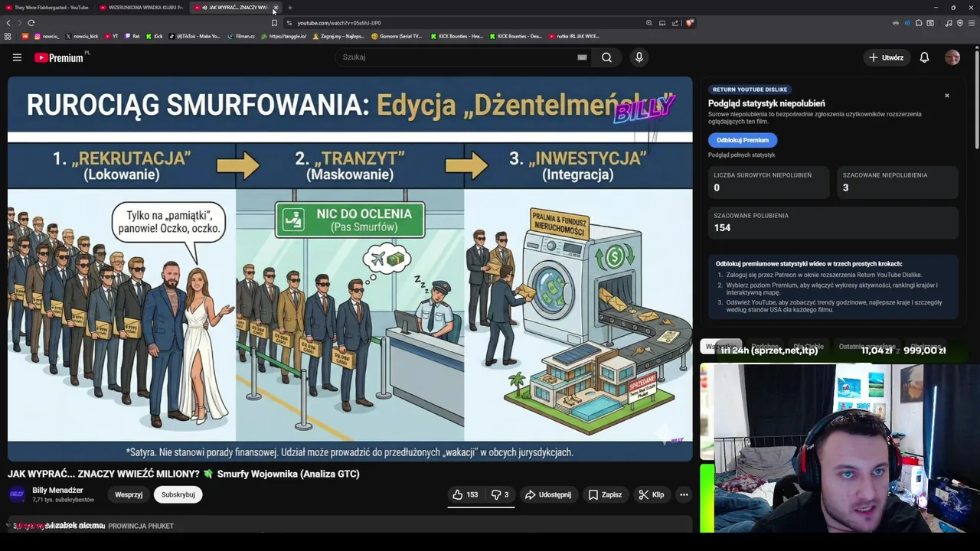Screen dimensions: 980x551
Task: Open the tanggle.io bookmark
Action: tap(284, 36)
